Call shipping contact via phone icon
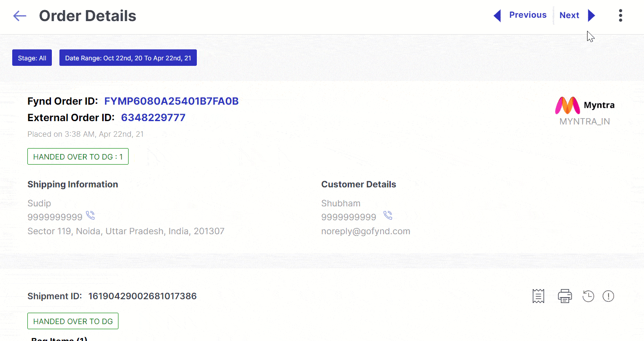 tap(90, 216)
